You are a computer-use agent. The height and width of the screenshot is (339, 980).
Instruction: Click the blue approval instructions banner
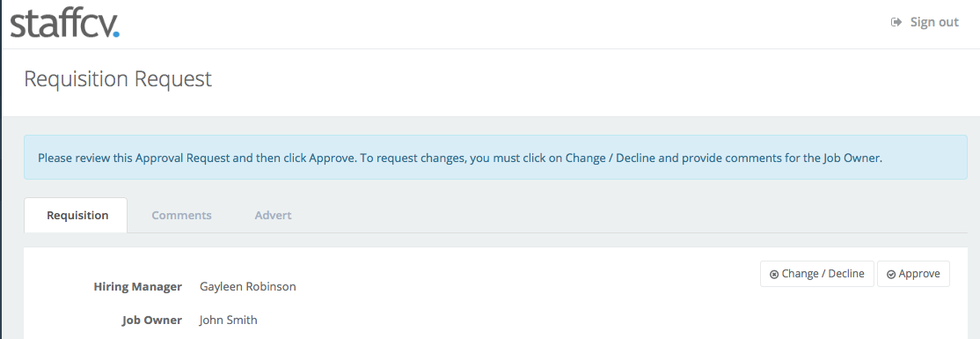(x=495, y=158)
